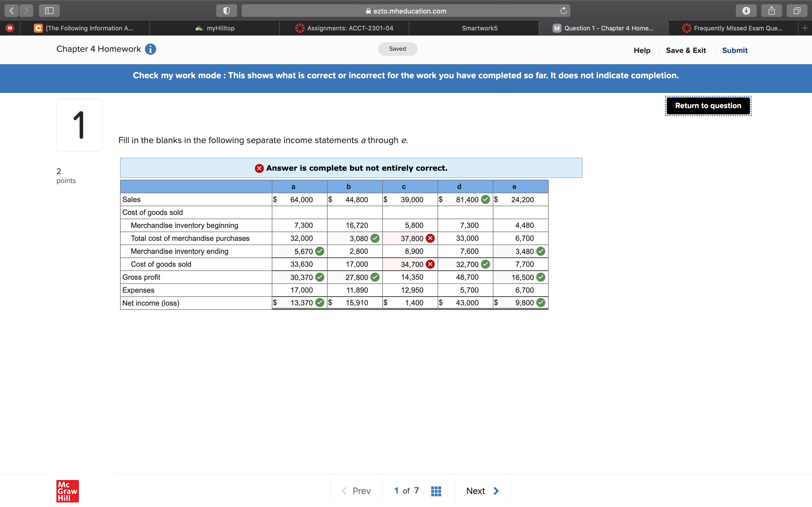Open a new tab with plus

click(805, 28)
